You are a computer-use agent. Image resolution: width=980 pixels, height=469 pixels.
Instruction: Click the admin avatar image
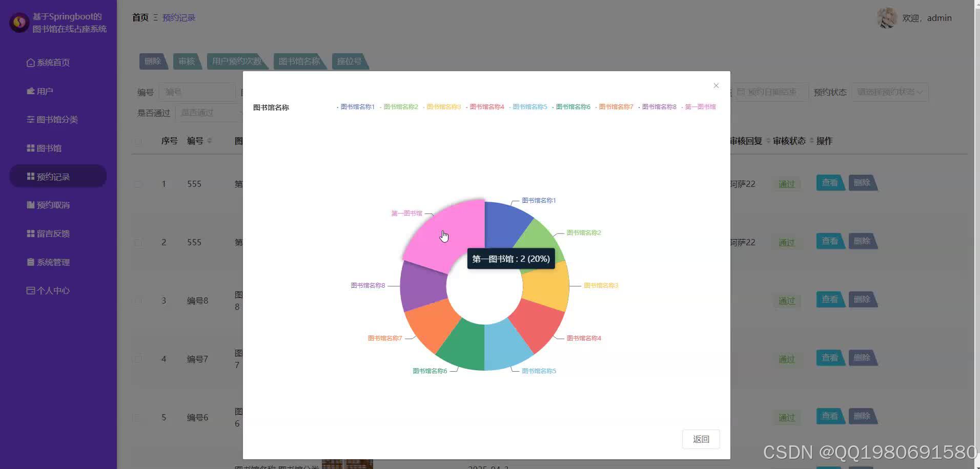pyautogui.click(x=887, y=18)
